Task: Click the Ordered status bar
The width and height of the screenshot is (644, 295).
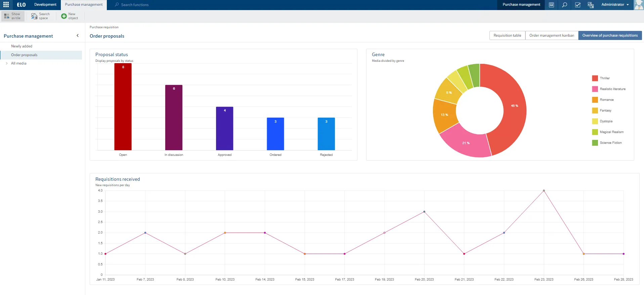Action: (275, 134)
